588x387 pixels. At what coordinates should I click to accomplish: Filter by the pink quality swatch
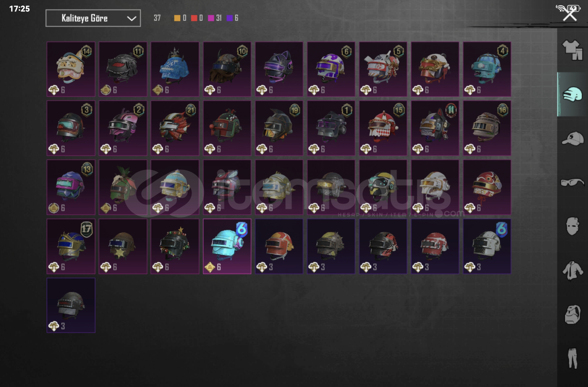[211, 18]
